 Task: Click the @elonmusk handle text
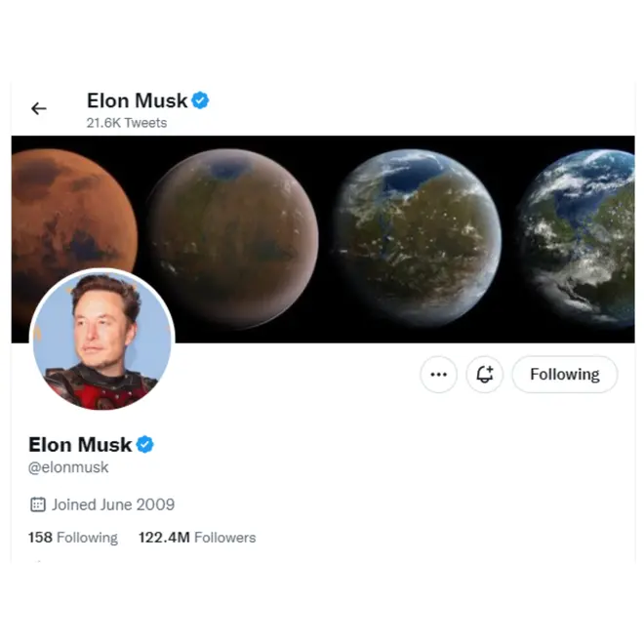[x=68, y=467]
